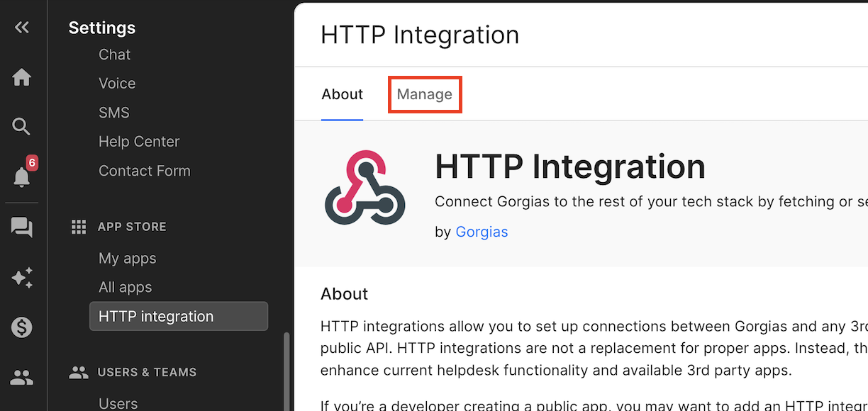Click the Settings heading

(102, 28)
